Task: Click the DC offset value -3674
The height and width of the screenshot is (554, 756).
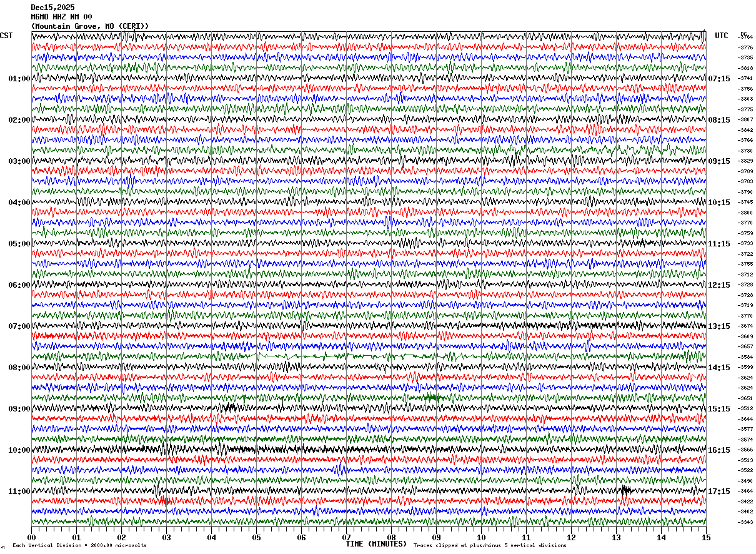Action: pyautogui.click(x=745, y=326)
